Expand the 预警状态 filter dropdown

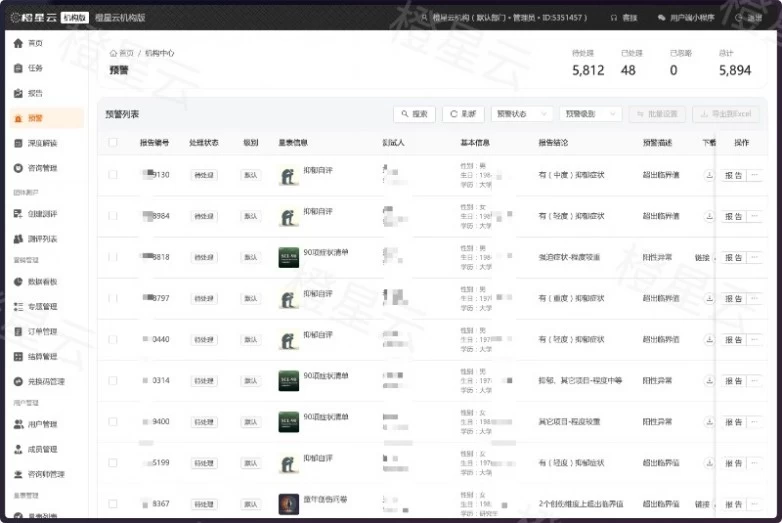[522, 114]
